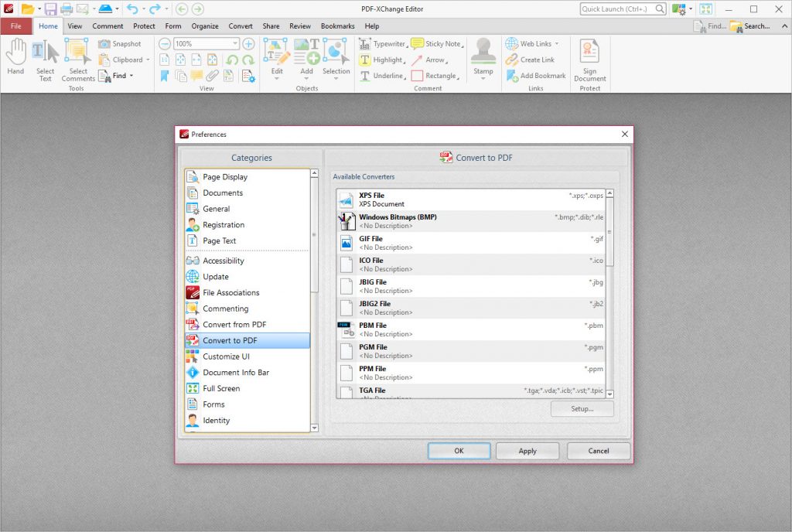Activate the Select Text tool
This screenshot has height=532, width=792.
[x=45, y=60]
